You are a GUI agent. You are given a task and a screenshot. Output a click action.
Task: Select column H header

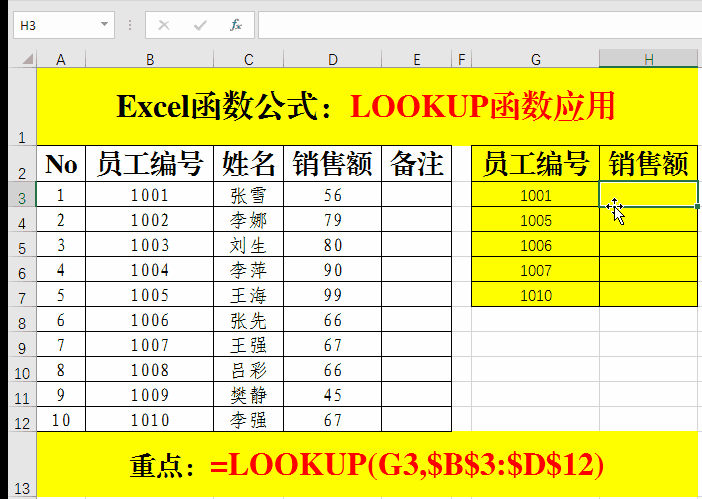pyautogui.click(x=648, y=60)
